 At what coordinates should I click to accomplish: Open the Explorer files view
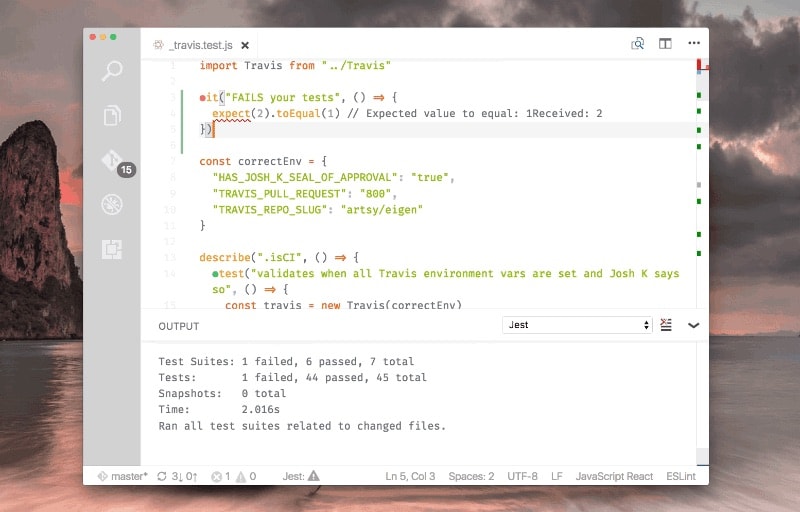[112, 116]
